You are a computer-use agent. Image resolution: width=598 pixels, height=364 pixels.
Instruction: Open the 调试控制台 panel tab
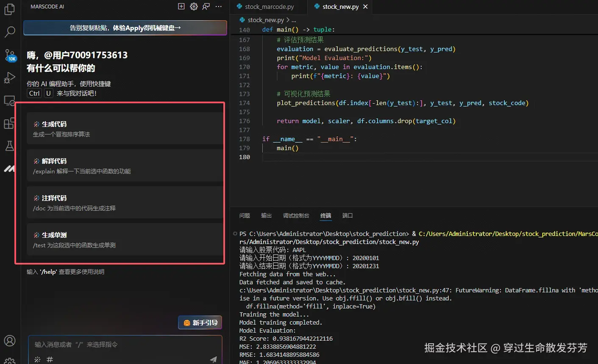click(x=296, y=215)
